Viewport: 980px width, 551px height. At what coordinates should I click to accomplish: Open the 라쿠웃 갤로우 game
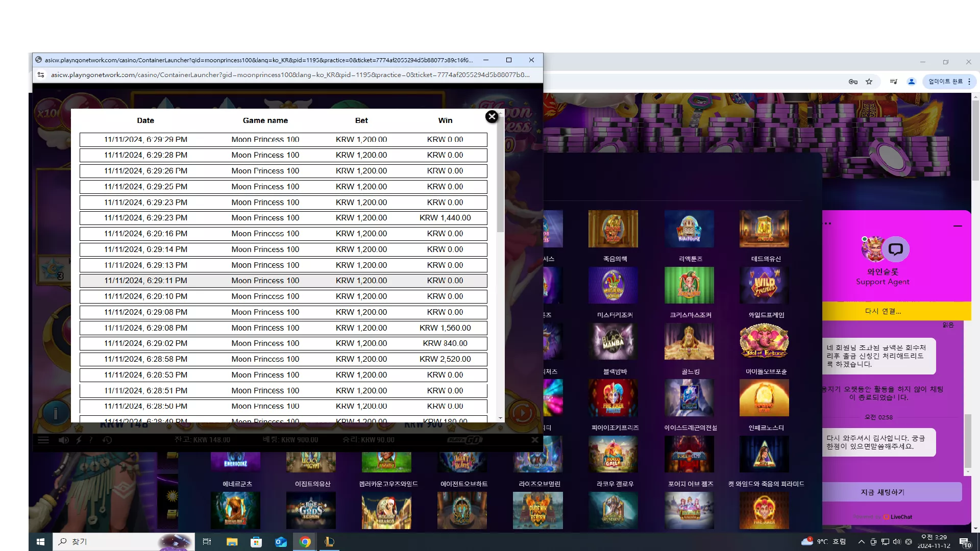[613, 454]
